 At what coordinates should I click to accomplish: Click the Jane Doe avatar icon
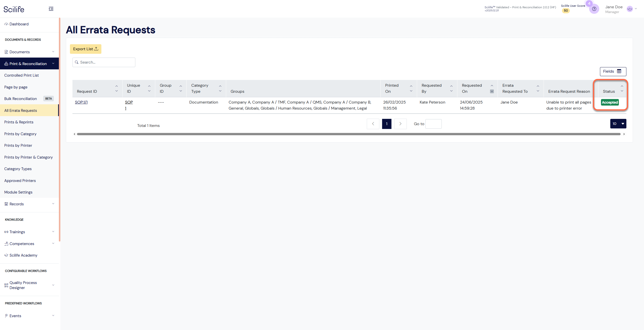(x=630, y=9)
